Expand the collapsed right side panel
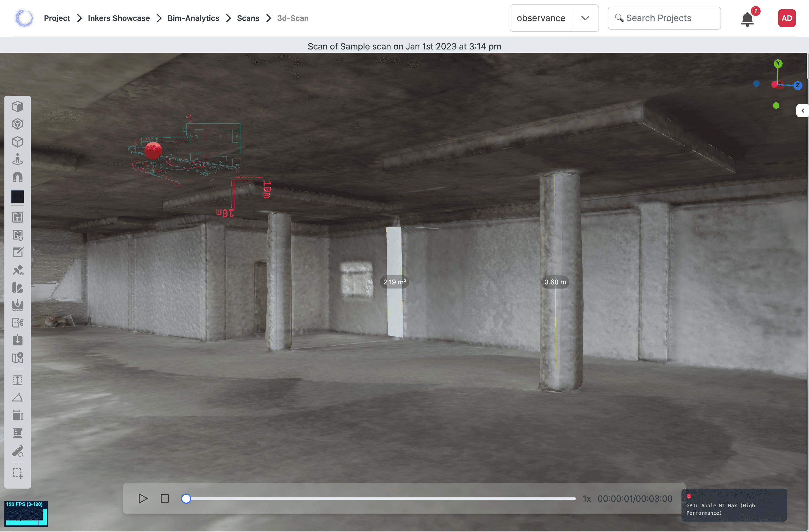 coord(802,111)
